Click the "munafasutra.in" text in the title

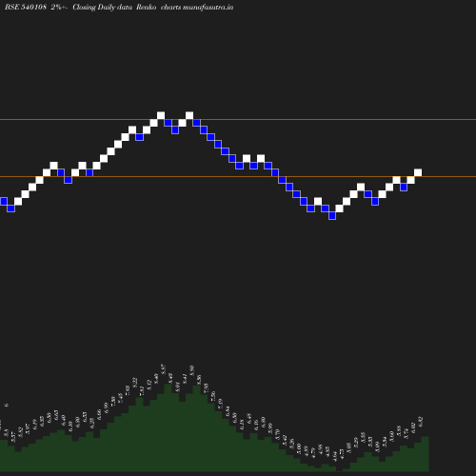(x=208, y=7)
